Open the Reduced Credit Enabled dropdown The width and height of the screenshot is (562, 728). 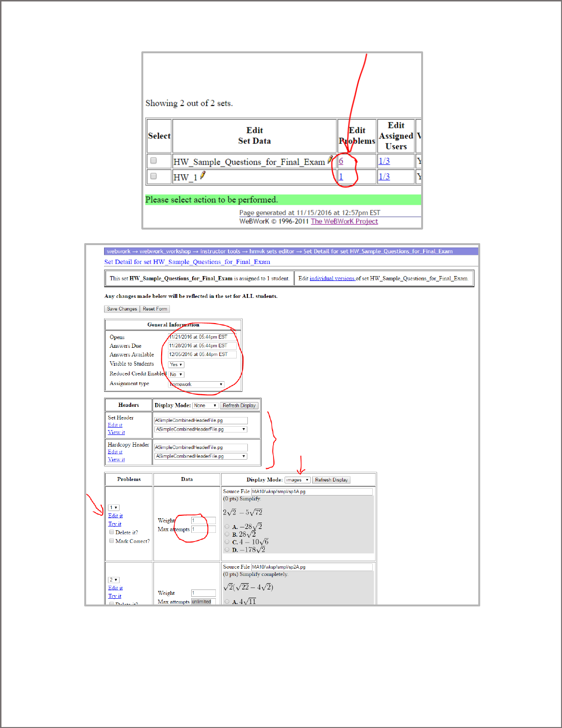pyautogui.click(x=176, y=374)
